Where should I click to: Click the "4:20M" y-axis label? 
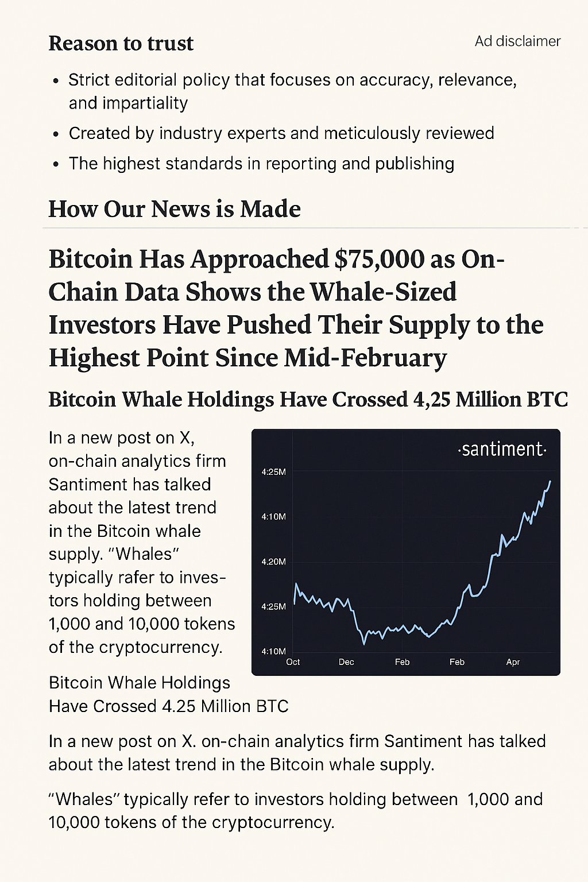point(273,562)
